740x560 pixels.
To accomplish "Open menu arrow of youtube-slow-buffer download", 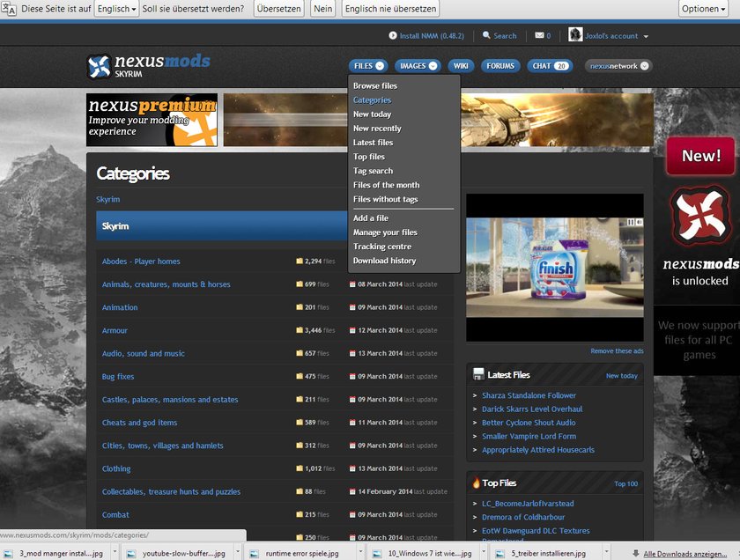I will (x=237, y=551).
